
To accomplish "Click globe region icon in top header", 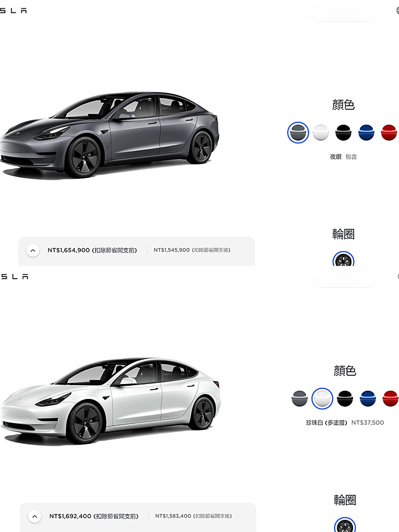I will [x=397, y=10].
